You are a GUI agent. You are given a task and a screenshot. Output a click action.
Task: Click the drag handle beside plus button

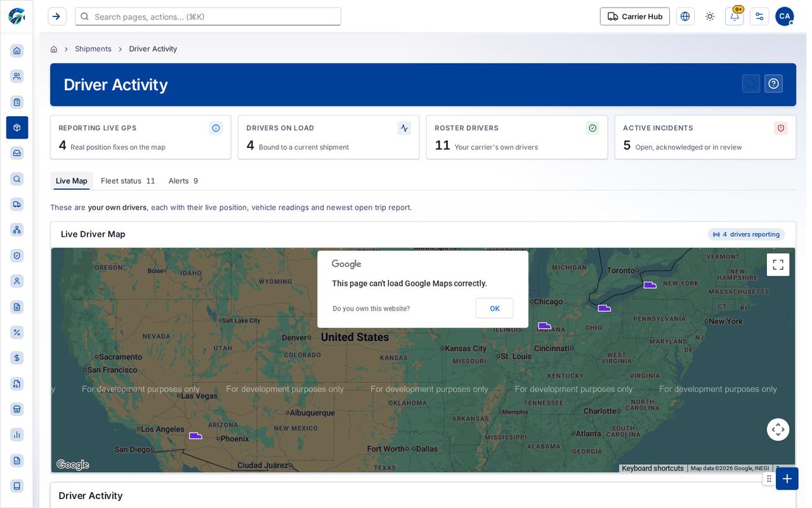pyautogui.click(x=769, y=479)
